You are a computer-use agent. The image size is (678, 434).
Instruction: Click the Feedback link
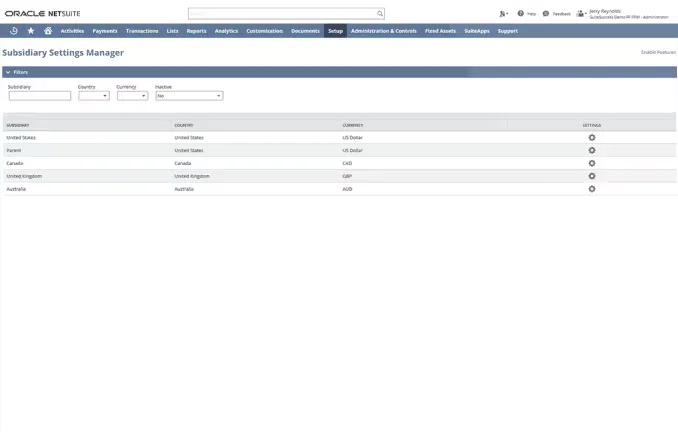click(x=558, y=14)
